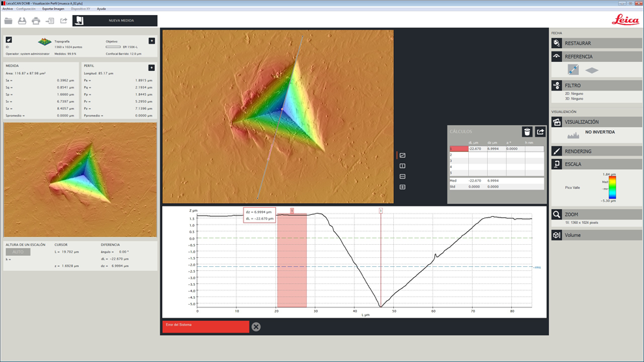Viewport: 644px width, 362px height.
Task: Delete calculations with the trash icon
Action: coord(527,132)
